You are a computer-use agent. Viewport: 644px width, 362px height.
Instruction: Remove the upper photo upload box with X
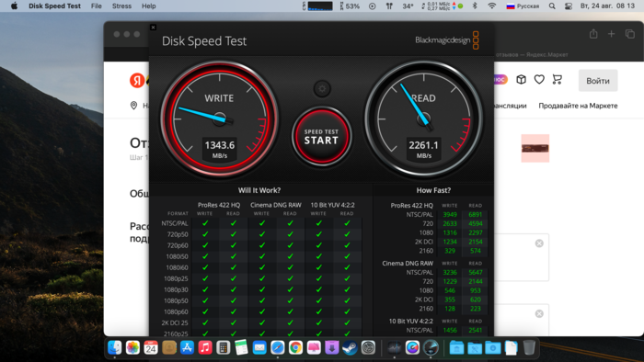(x=539, y=243)
